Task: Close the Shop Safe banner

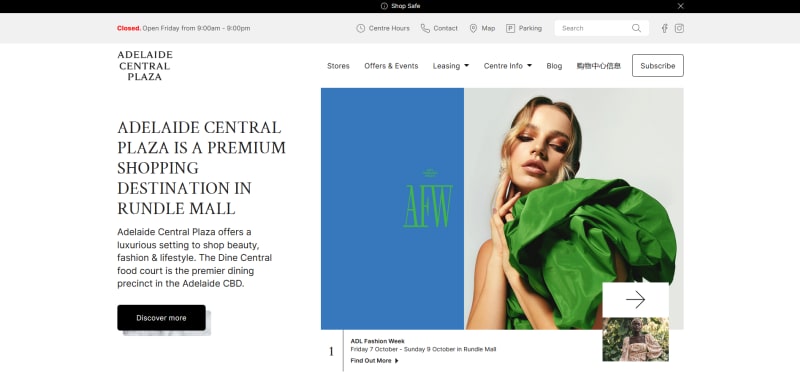Action: [x=680, y=6]
